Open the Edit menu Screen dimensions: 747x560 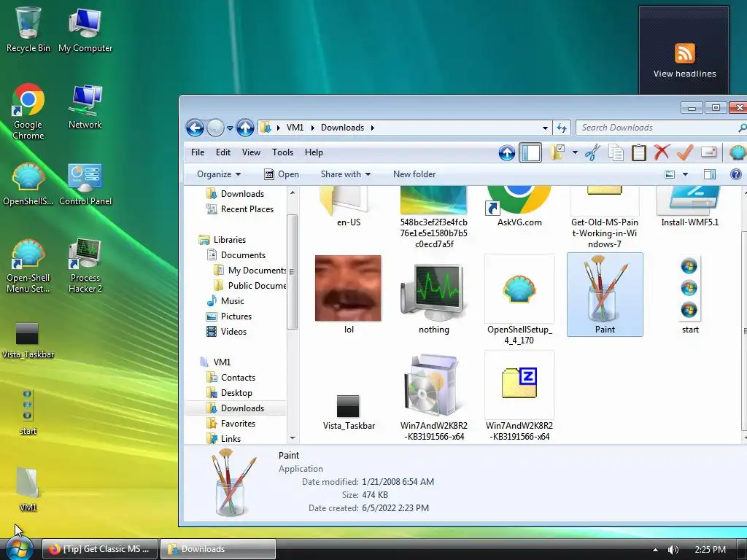223,152
